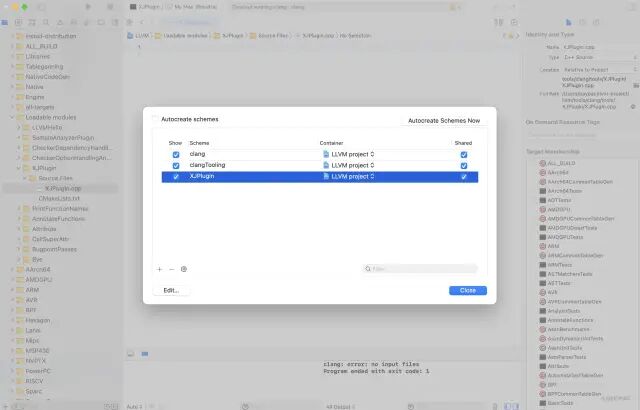This screenshot has height=410, width=640.
Task: Uncheck Show for the clang scheme
Action: 176,155
